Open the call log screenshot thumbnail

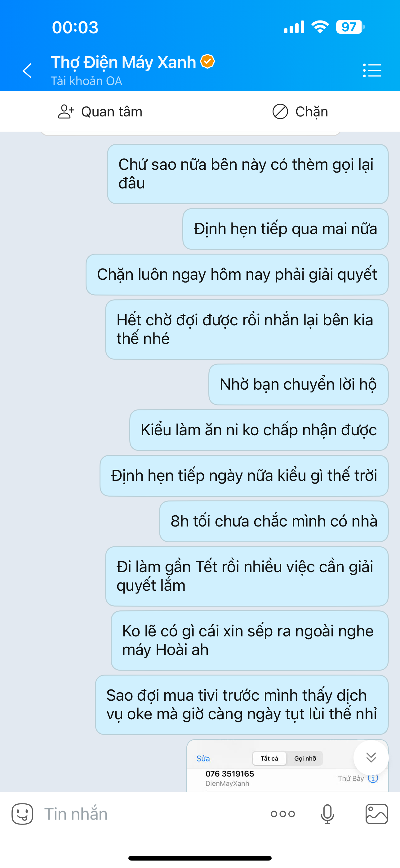[x=287, y=766]
